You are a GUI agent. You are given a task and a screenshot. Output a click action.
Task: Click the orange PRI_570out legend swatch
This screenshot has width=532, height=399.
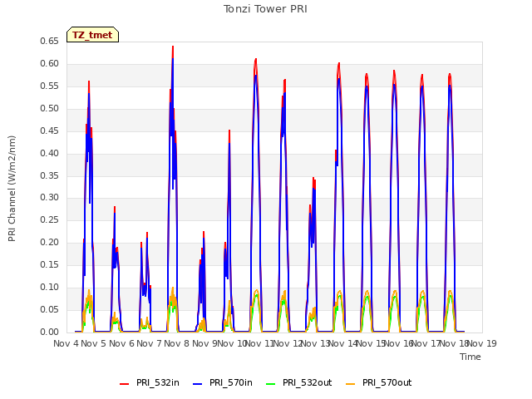[x=351, y=383]
